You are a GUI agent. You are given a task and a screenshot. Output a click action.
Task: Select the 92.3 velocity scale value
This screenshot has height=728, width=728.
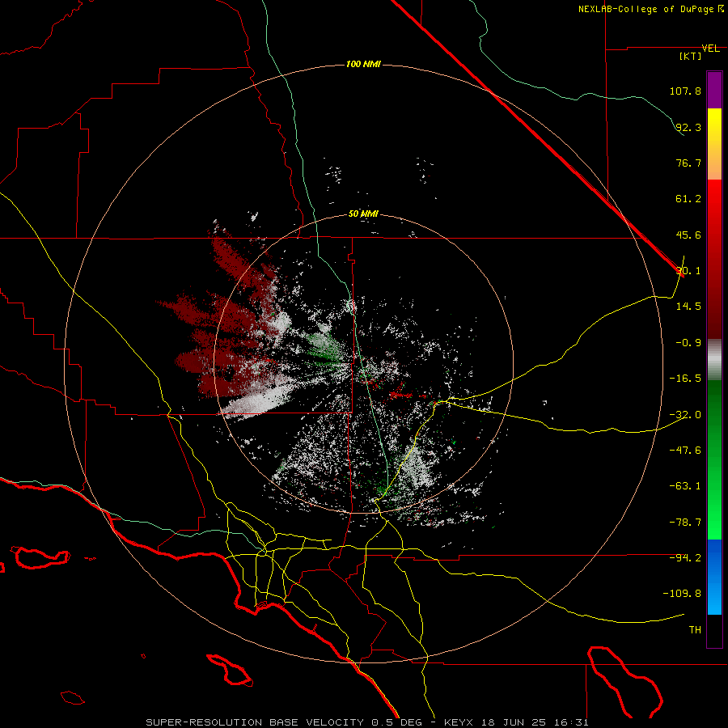pos(688,127)
